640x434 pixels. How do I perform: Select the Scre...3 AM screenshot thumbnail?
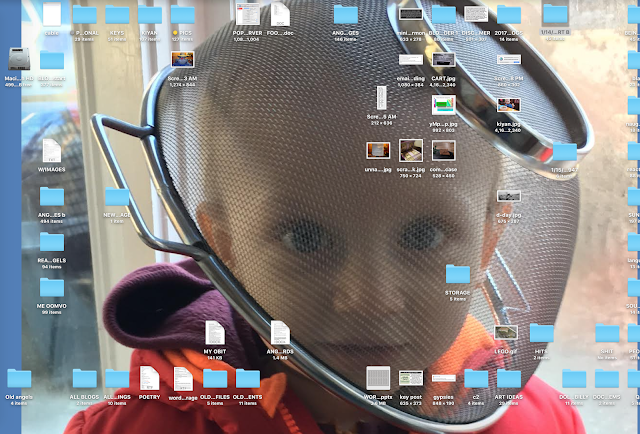point(182,59)
